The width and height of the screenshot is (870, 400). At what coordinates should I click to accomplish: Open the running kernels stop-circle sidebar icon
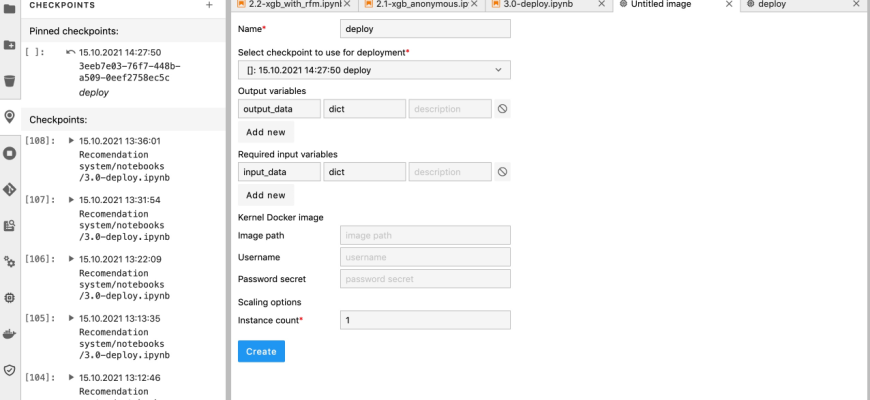[x=9, y=153]
